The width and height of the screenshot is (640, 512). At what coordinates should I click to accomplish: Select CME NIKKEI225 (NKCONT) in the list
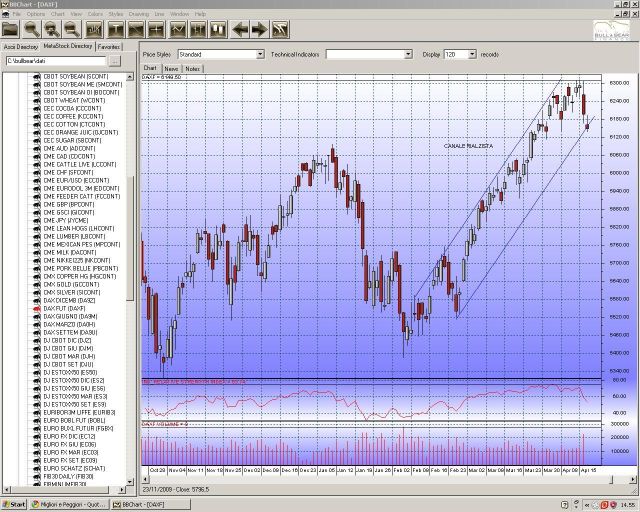tap(77, 260)
